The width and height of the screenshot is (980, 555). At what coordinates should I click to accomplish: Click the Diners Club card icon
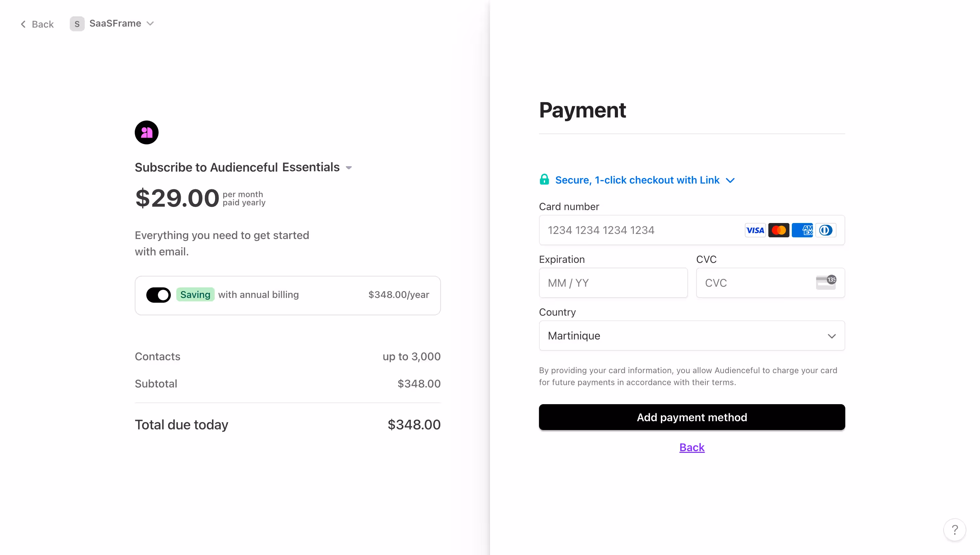point(826,230)
